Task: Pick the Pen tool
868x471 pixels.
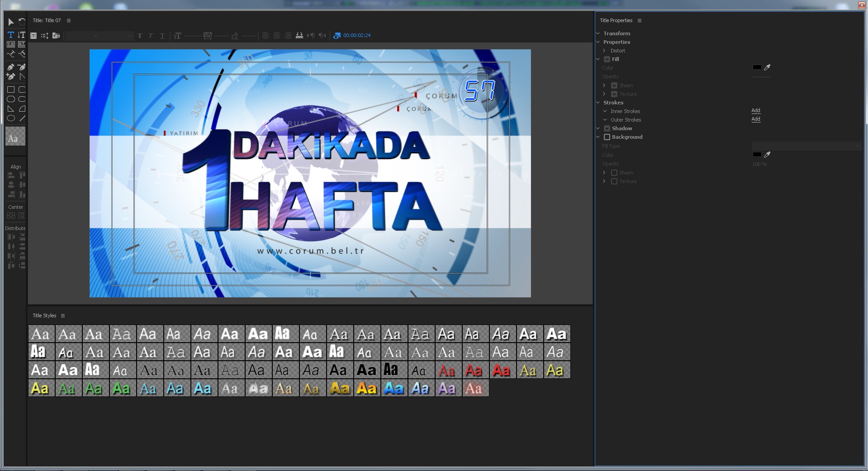Action: tap(11, 67)
